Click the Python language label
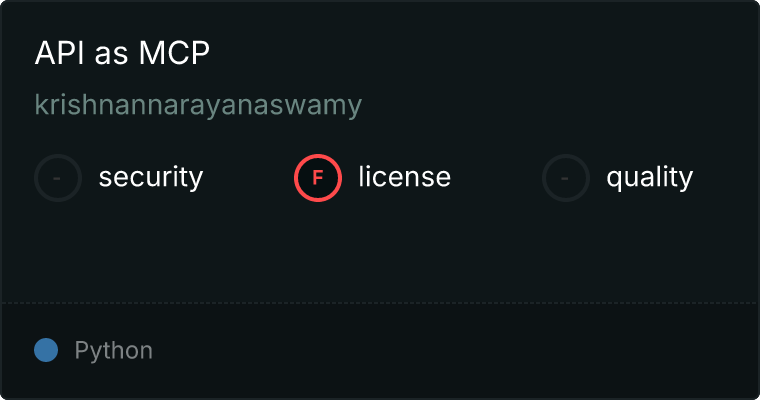Image resolution: width=760 pixels, height=400 pixels. point(113,351)
